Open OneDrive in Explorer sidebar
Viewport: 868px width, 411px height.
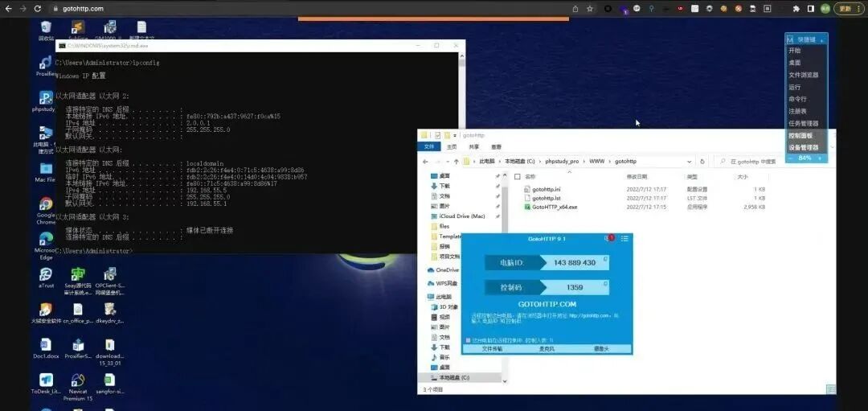444,269
